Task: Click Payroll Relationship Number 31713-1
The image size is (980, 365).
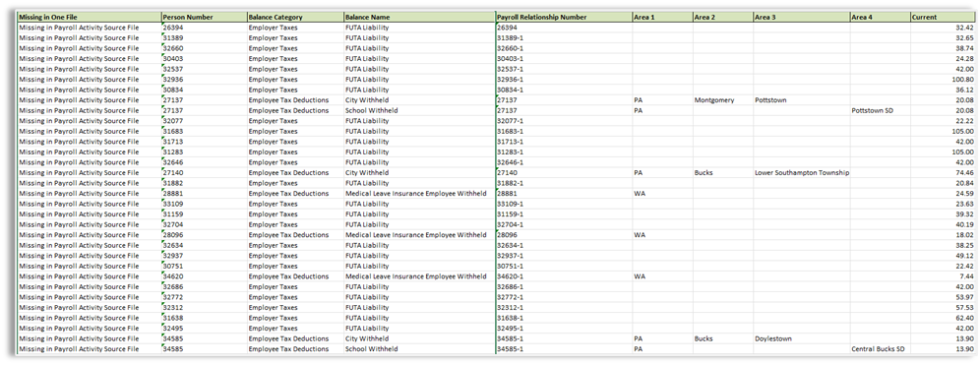Action: (x=563, y=142)
